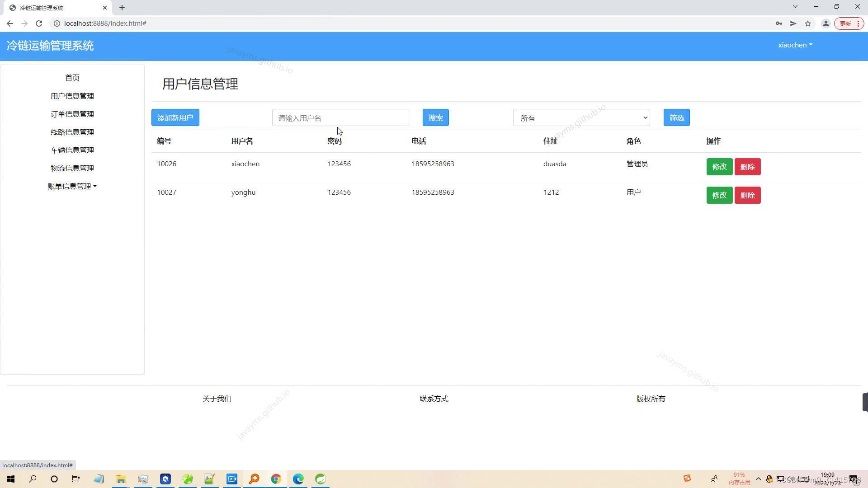Open the role filter dropdown showing 所有
This screenshot has height=488, width=868.
point(581,118)
